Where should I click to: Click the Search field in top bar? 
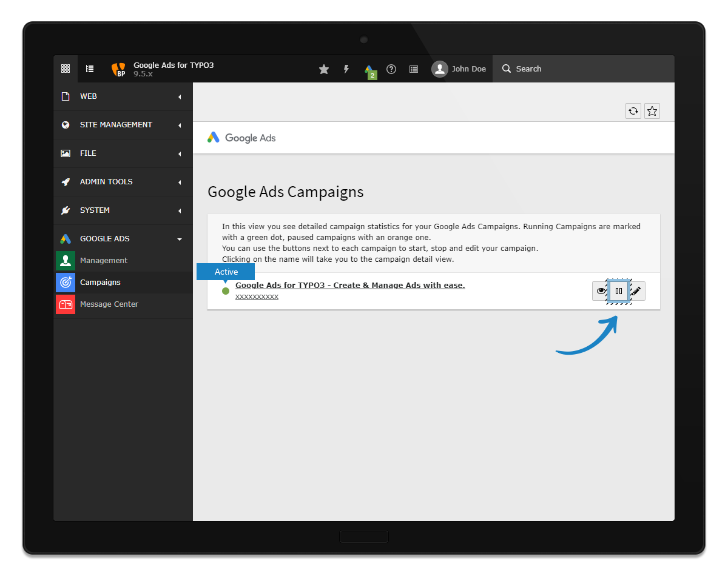[584, 69]
